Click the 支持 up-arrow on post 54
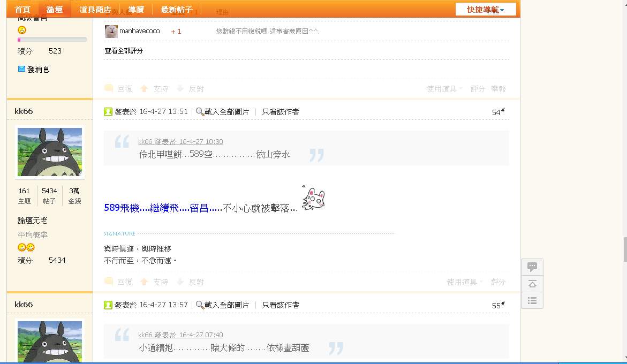This screenshot has width=627, height=364. (145, 282)
